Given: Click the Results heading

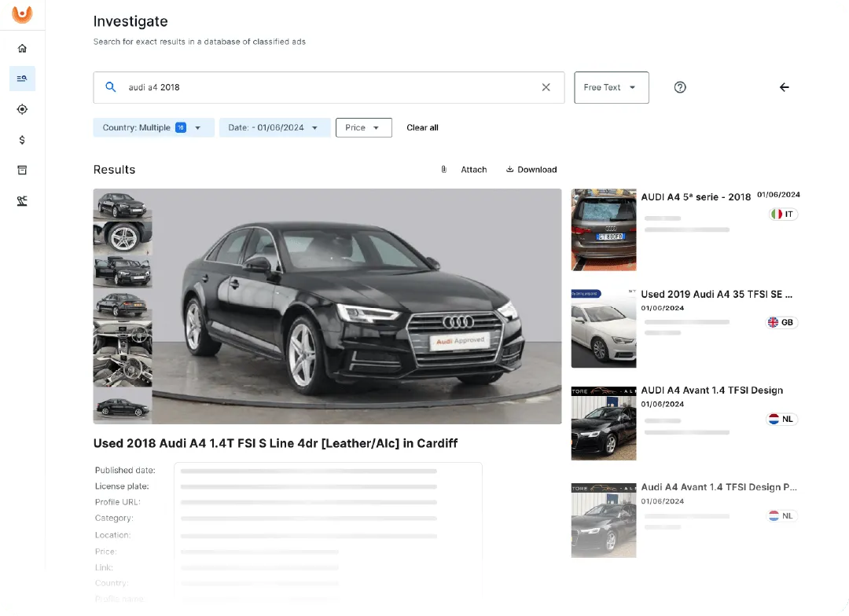Looking at the screenshot, I should (x=114, y=170).
